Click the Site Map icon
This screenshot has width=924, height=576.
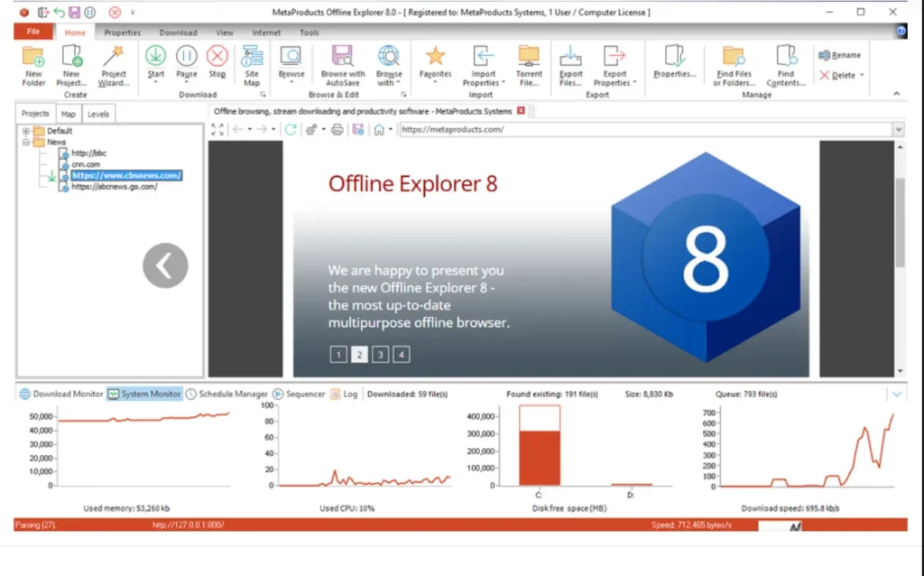252,63
